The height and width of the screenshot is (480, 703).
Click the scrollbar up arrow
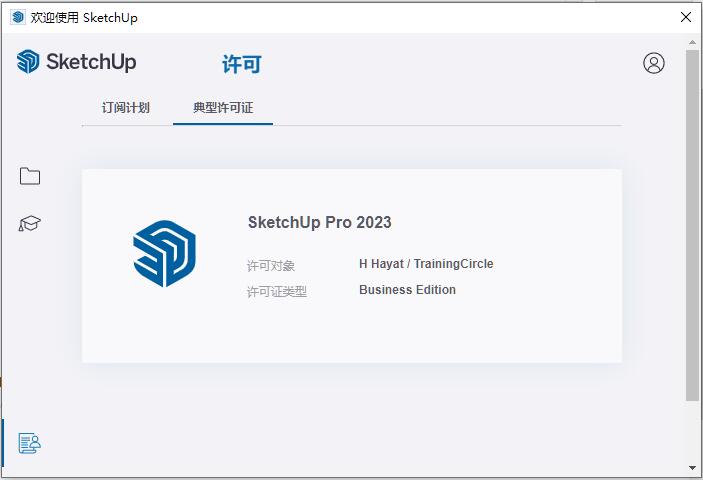(692, 42)
